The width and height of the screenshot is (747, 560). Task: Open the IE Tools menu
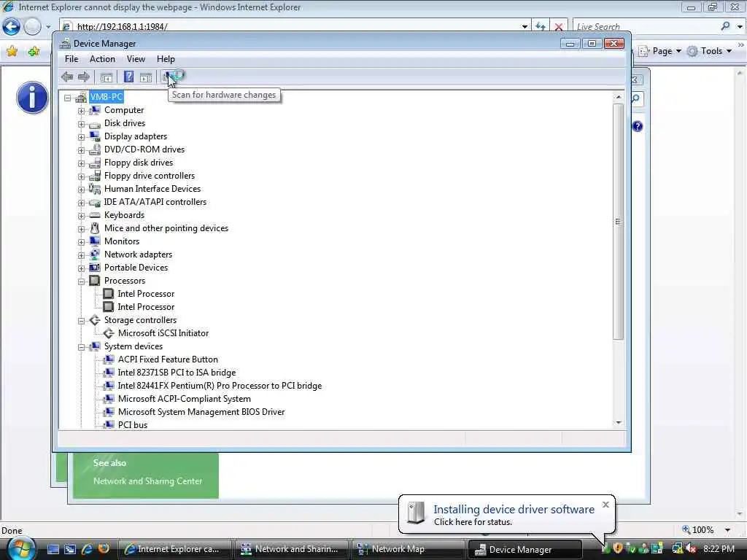click(710, 51)
